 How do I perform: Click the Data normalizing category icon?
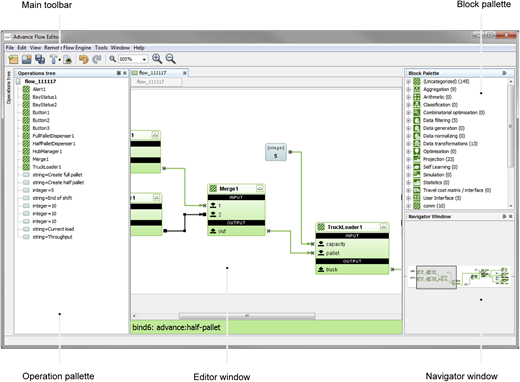[417, 136]
